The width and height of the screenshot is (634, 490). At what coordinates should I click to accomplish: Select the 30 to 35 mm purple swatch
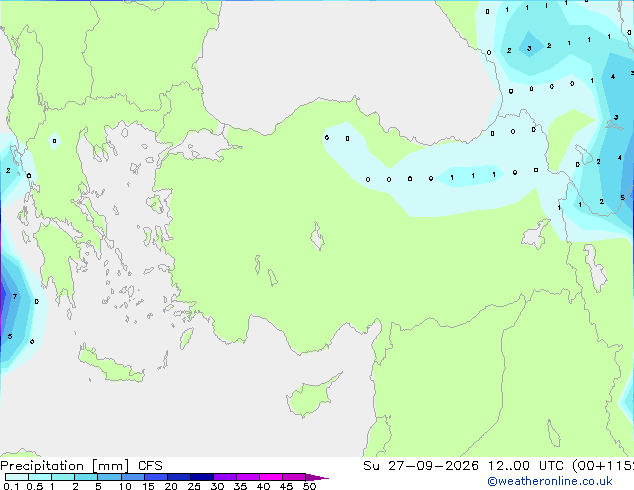225,477
